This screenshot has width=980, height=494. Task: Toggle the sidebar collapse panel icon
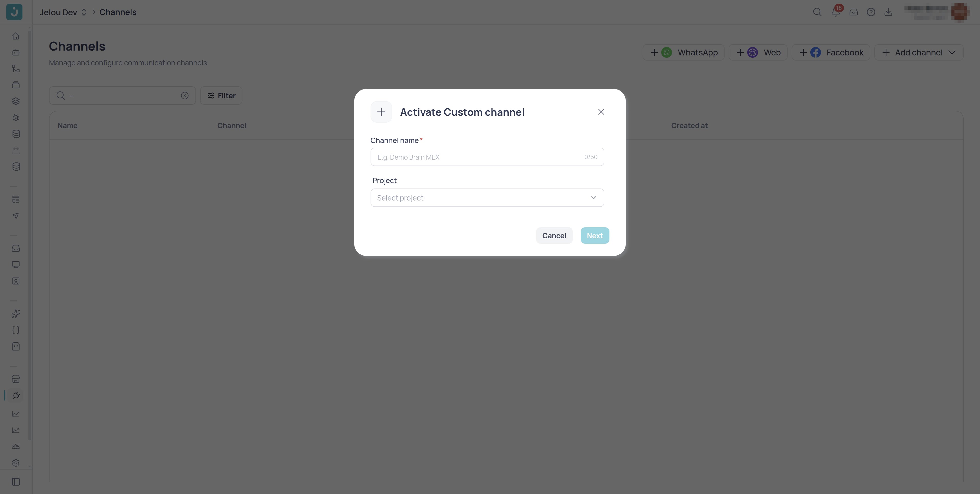[x=16, y=482]
